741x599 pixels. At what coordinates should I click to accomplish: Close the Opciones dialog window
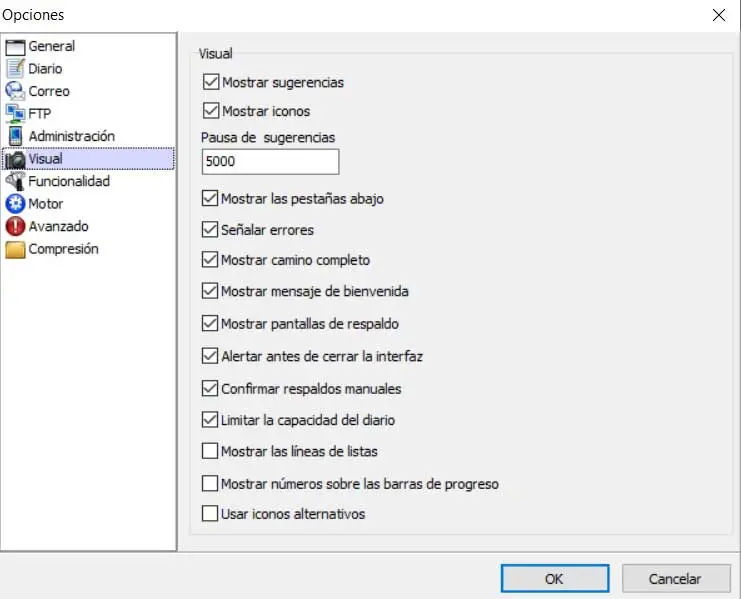click(719, 15)
